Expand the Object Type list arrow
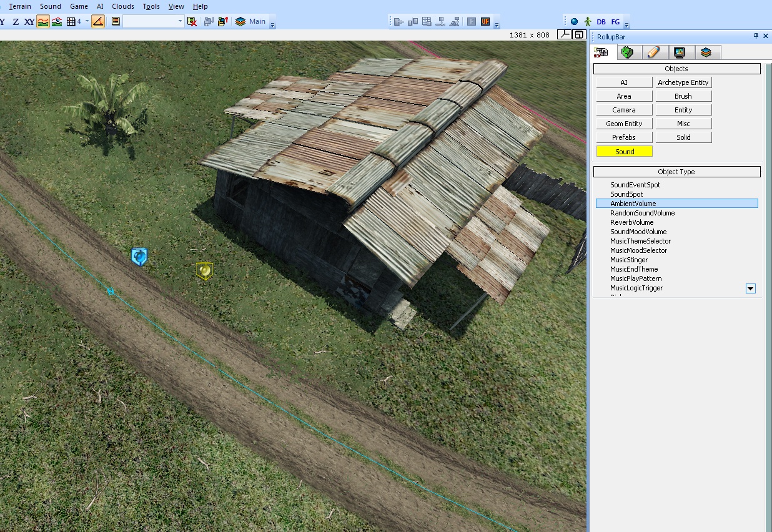Viewport: 772px width, 532px height. click(x=751, y=288)
